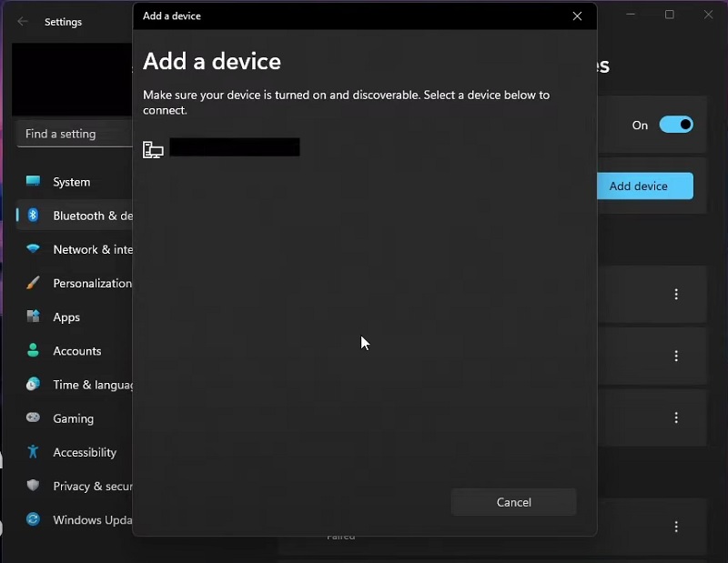Click the Time & language globe icon
The height and width of the screenshot is (563, 728).
(33, 384)
